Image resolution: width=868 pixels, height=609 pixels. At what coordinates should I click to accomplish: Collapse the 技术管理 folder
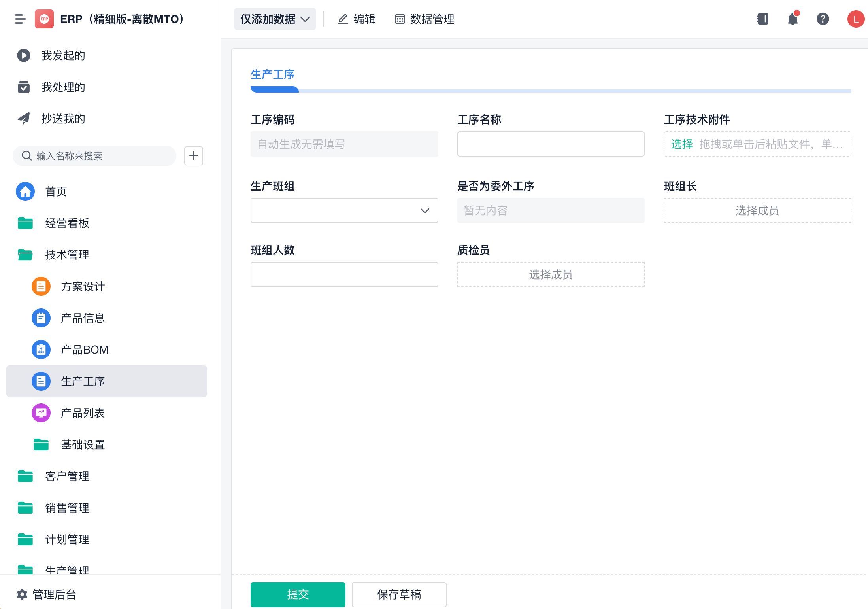[x=67, y=255]
